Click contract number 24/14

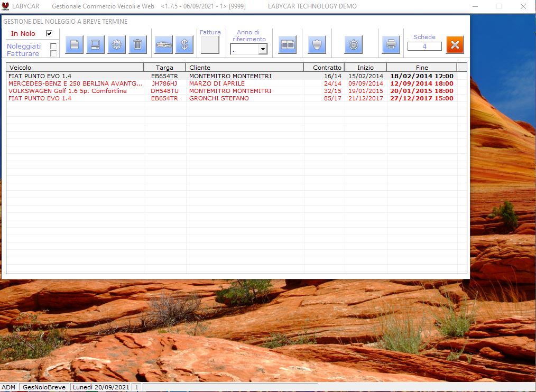click(x=332, y=83)
